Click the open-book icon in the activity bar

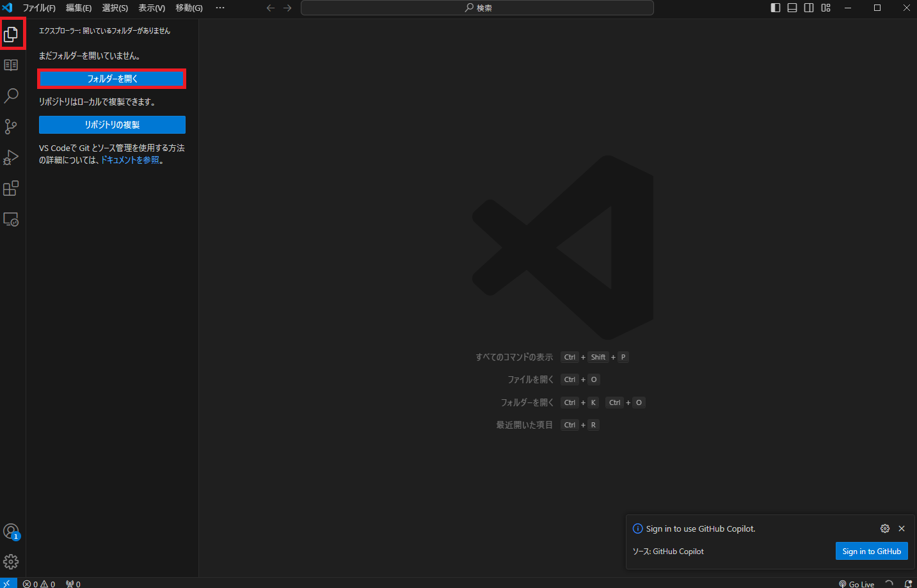coord(11,65)
